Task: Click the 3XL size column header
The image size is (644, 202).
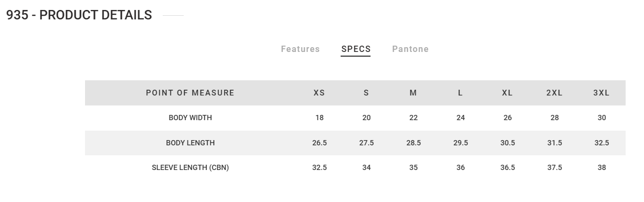Action: (601, 93)
